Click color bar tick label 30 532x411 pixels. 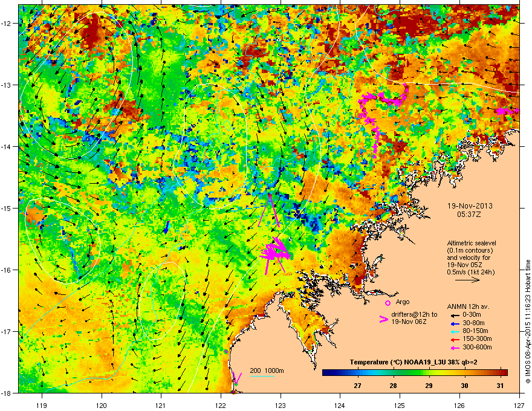464,386
